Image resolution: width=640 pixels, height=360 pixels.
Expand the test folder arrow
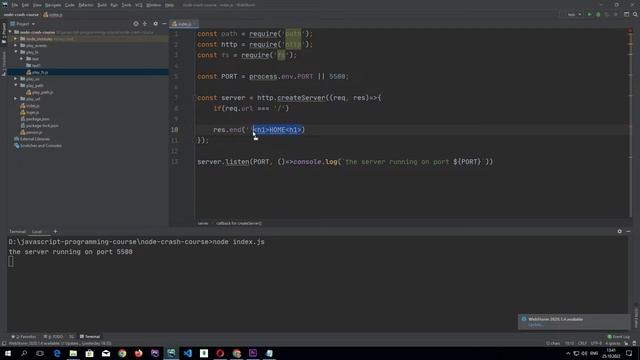pyautogui.click(x=22, y=59)
